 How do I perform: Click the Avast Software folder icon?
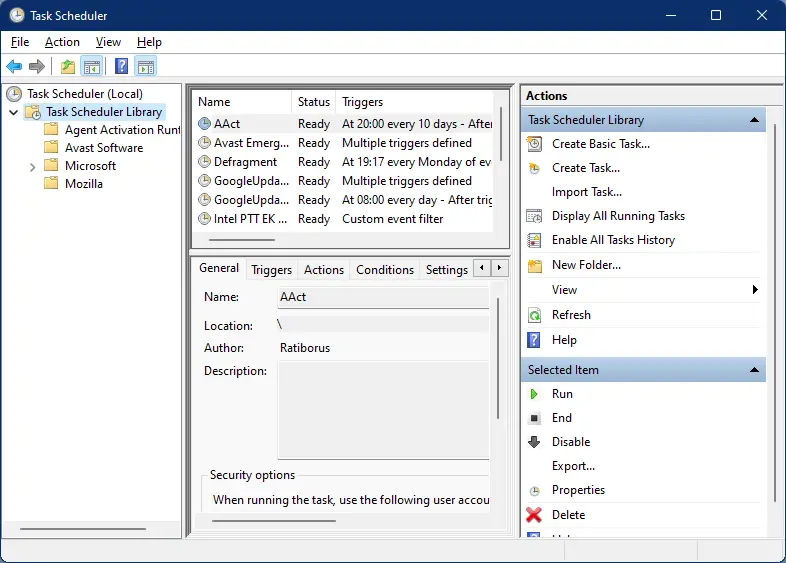[51, 147]
